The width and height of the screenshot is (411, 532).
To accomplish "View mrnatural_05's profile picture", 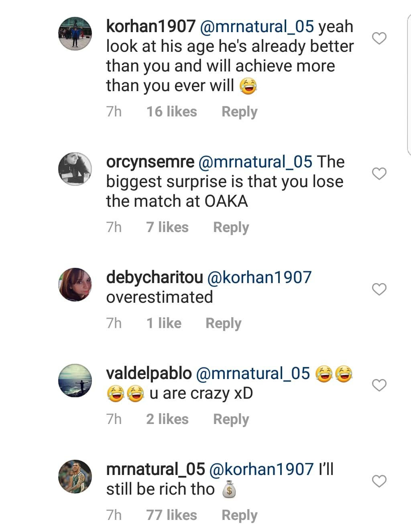I will [75, 476].
